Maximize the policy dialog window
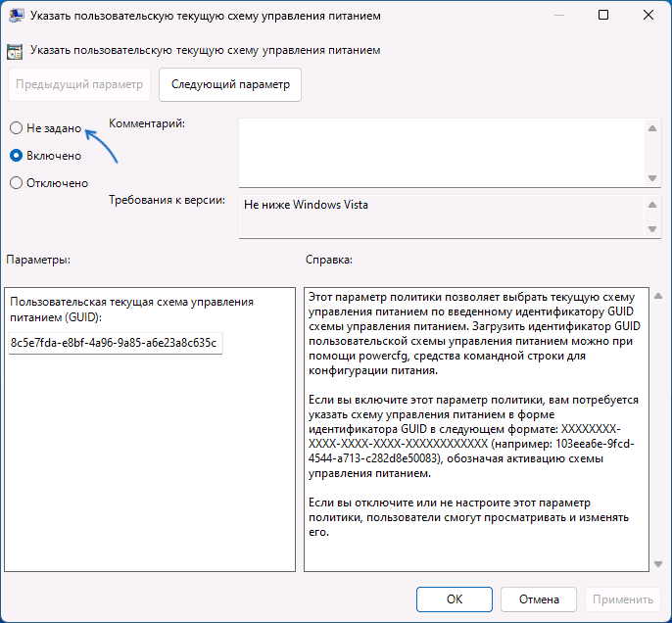This screenshot has width=672, height=623. pos(603,15)
